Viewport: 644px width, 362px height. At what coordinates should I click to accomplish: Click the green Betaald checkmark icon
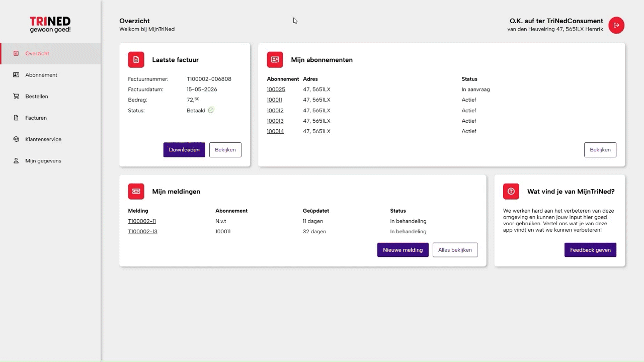click(x=211, y=111)
